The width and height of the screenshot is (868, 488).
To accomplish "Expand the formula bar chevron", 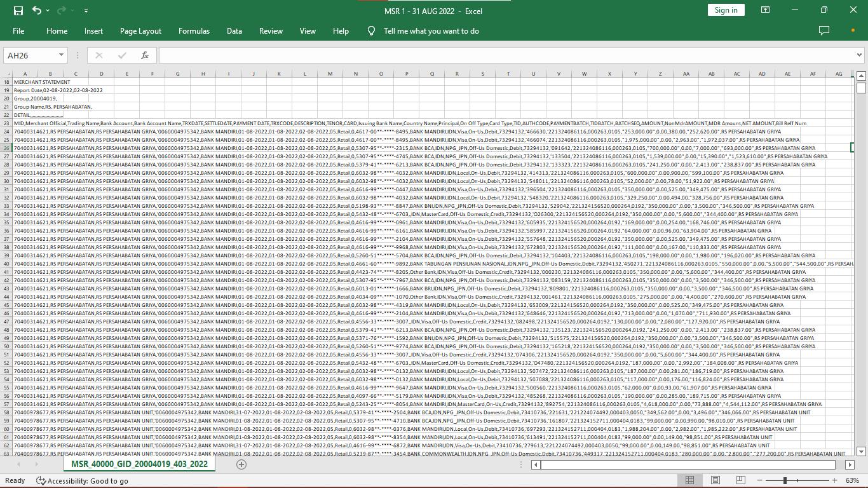I will coord(859,55).
